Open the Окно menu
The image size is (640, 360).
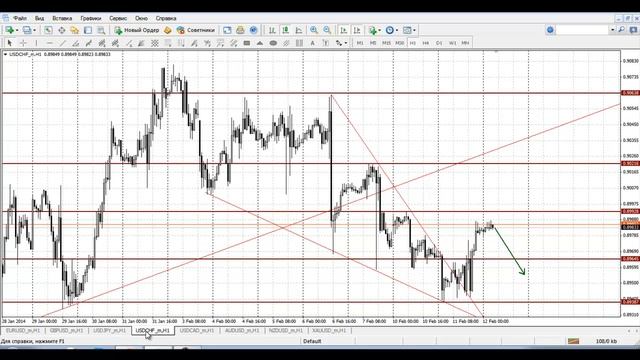click(141, 18)
